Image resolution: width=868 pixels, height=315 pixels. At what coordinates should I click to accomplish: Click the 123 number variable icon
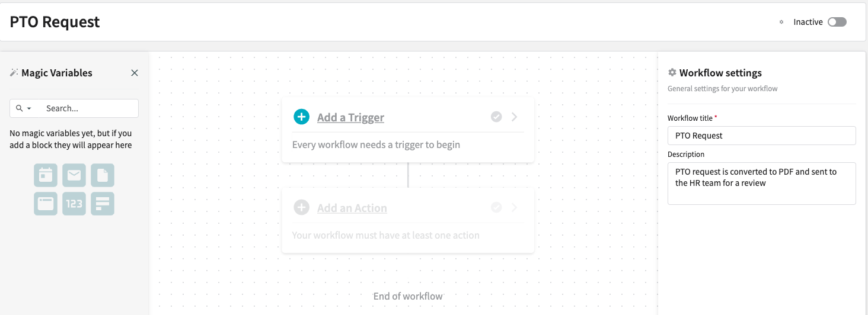point(74,204)
